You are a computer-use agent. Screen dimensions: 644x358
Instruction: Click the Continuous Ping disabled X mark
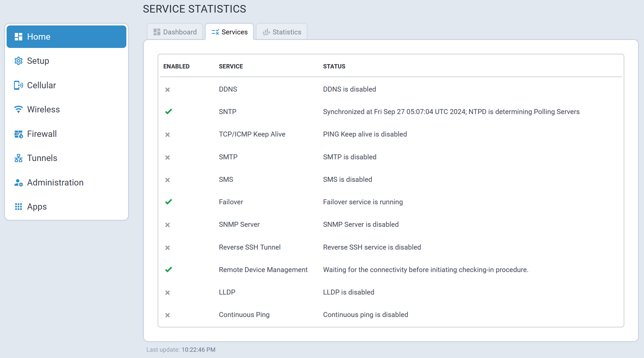click(x=168, y=315)
